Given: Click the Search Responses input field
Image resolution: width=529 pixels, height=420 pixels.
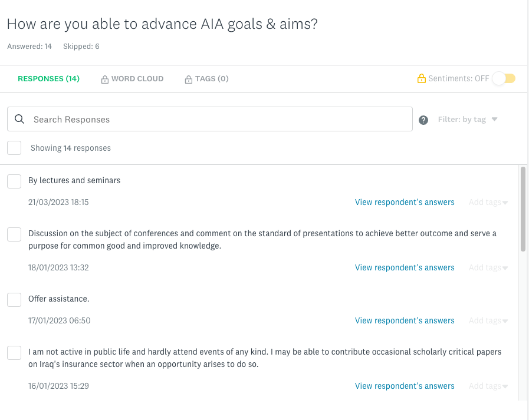Looking at the screenshot, I should (218, 120).
